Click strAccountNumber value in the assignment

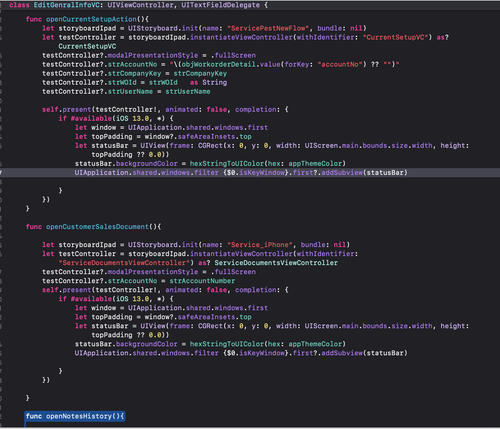click(x=202, y=281)
